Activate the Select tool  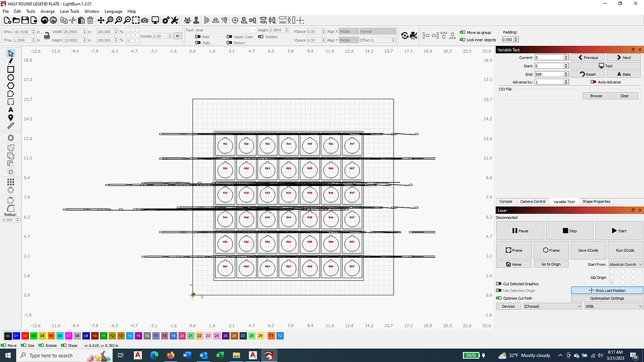(9, 54)
